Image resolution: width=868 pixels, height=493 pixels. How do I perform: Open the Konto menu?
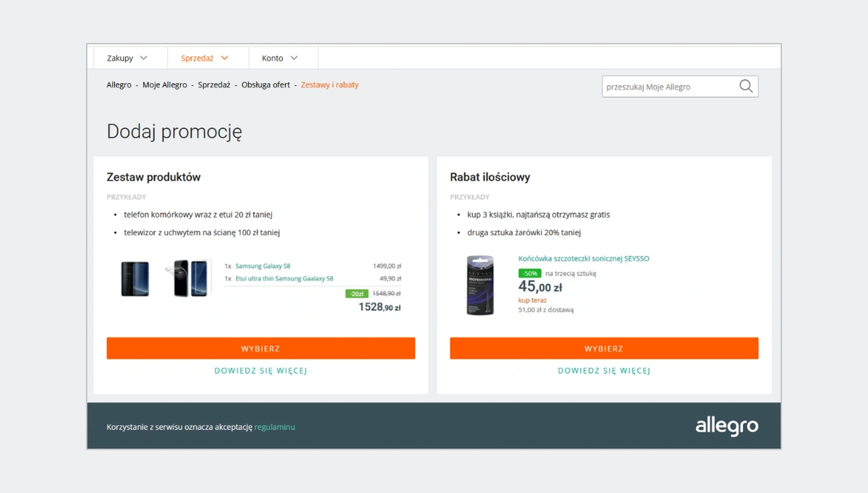point(284,58)
